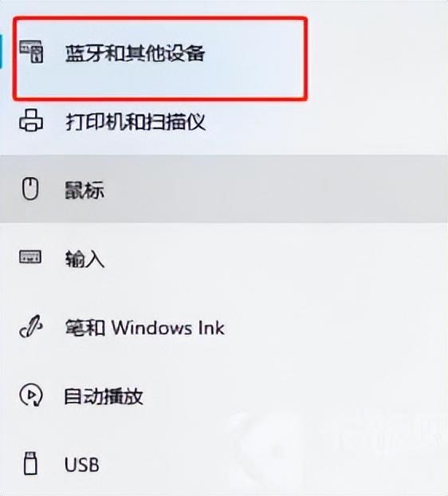Screen dimensions: 448x496
Task: Select 打印机和扫描仪 from the list
Action: tap(136, 121)
